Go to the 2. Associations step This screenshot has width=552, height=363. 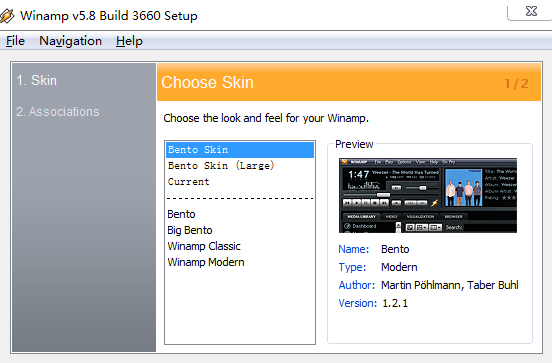[58, 112]
